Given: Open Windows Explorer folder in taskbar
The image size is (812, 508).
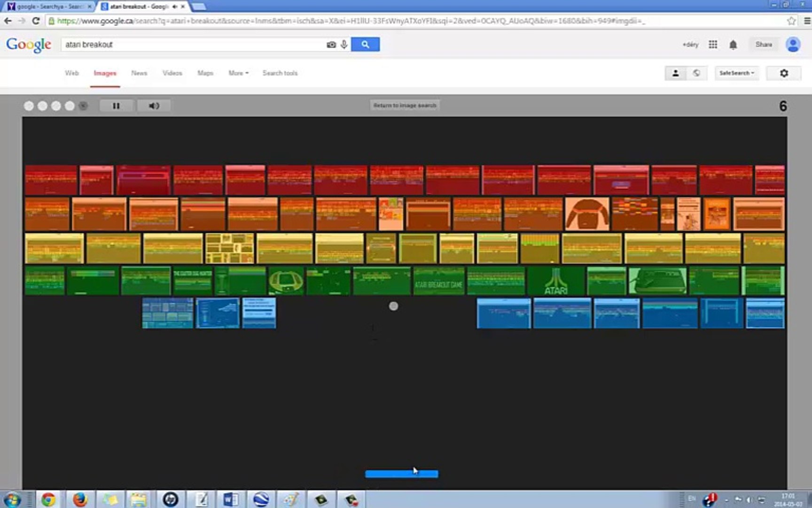Looking at the screenshot, I should pos(139,499).
